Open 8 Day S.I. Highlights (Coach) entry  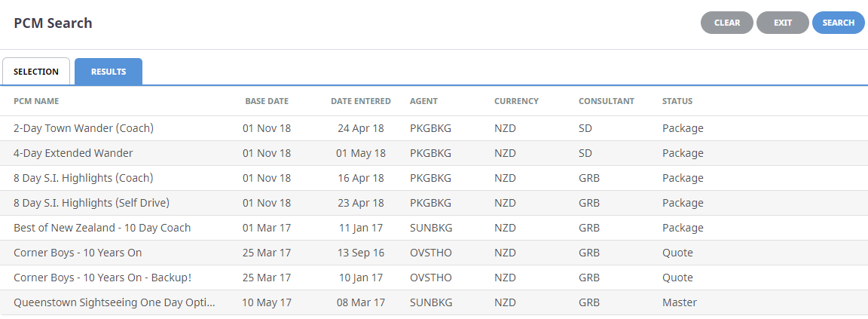pyautogui.click(x=434, y=178)
